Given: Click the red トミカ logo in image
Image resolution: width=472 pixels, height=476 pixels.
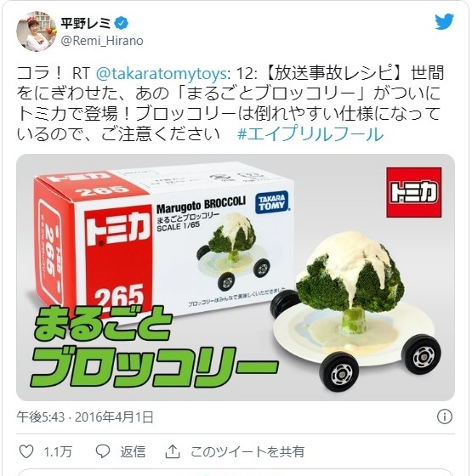Looking at the screenshot, I should 413,192.
